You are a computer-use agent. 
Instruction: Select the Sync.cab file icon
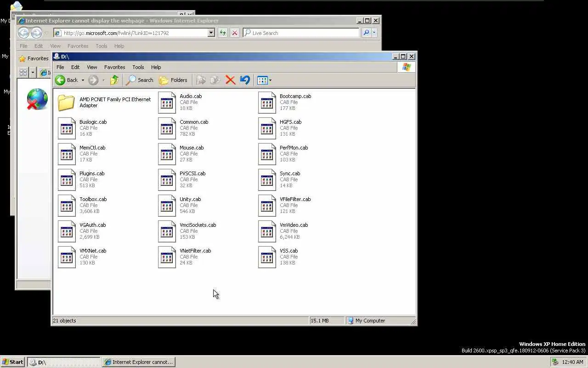tap(267, 179)
